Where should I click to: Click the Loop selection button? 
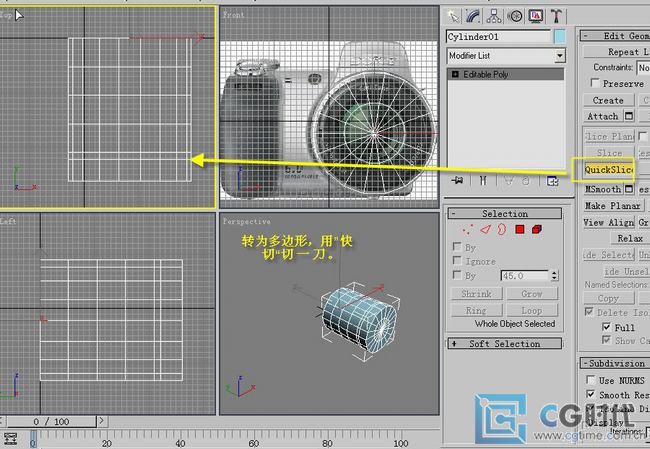coord(532,310)
